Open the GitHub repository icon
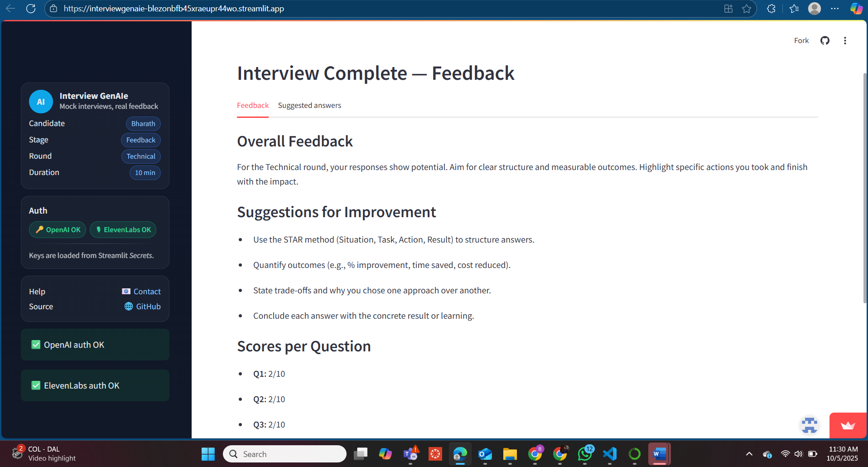Viewport: 868px width, 467px height. tap(825, 40)
